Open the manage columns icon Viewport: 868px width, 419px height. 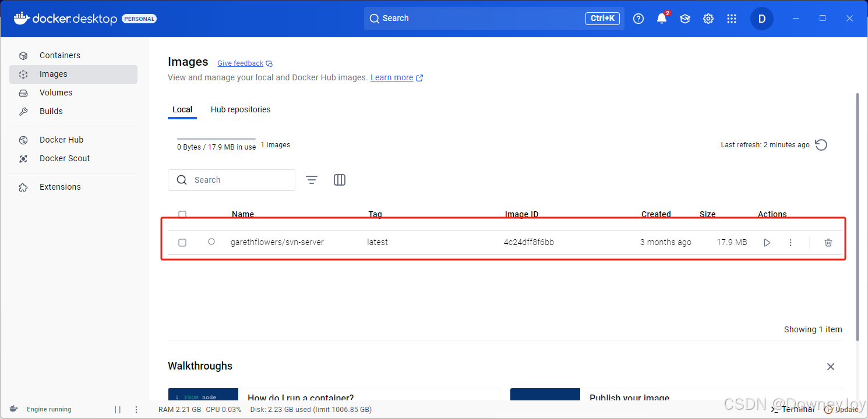(340, 180)
